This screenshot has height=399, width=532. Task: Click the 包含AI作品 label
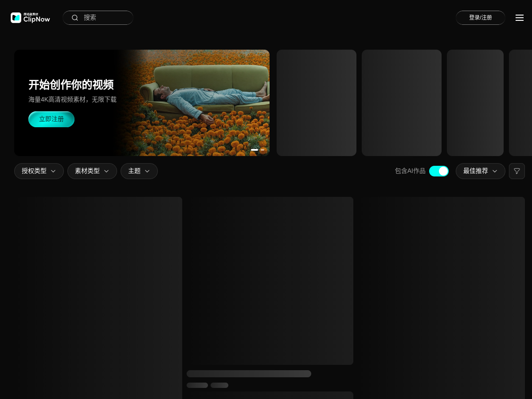410,171
